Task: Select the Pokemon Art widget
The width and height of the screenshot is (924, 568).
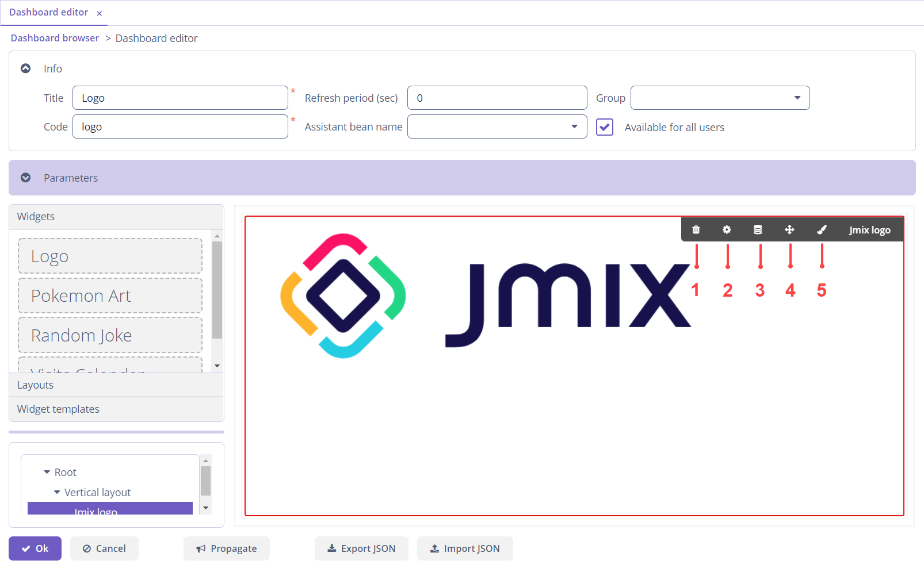Action: tap(110, 295)
